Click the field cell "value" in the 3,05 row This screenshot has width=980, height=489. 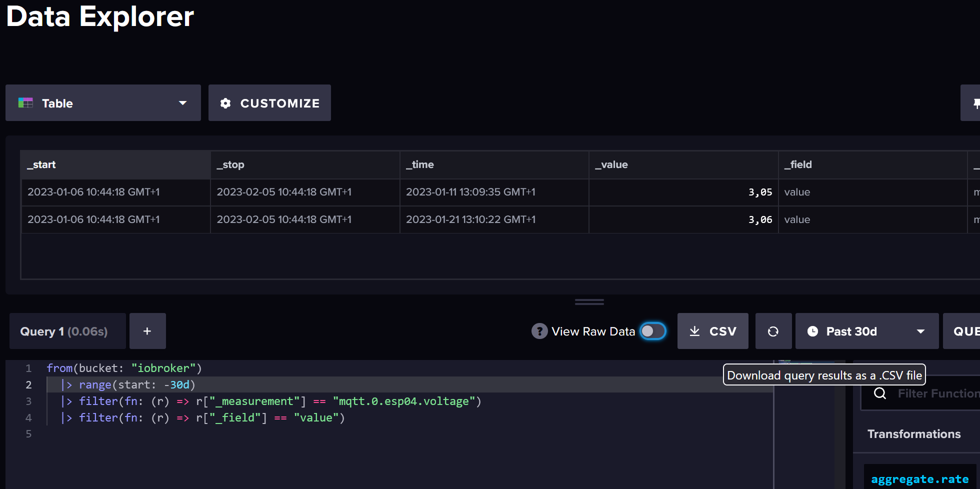(872, 192)
